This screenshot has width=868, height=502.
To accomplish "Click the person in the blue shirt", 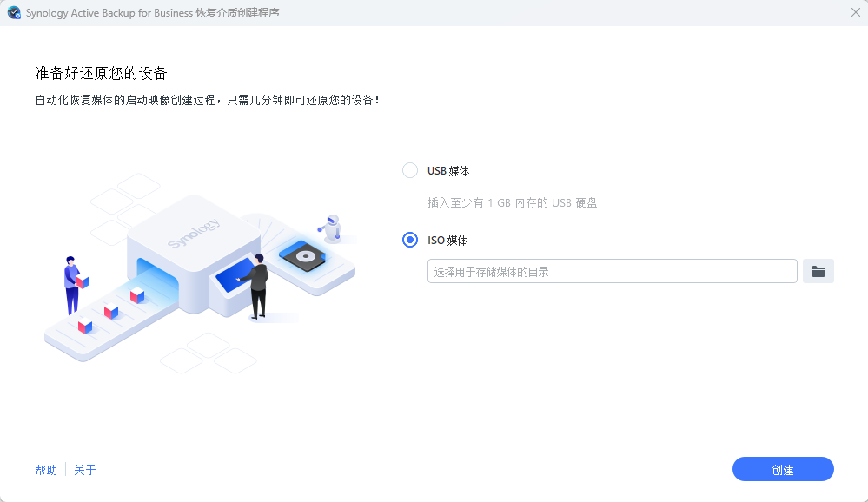I will tap(72, 284).
